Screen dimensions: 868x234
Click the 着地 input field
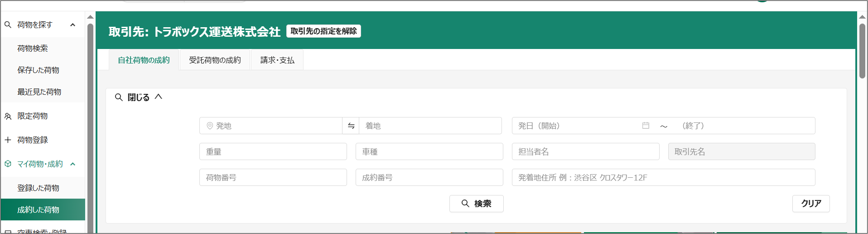(430, 126)
